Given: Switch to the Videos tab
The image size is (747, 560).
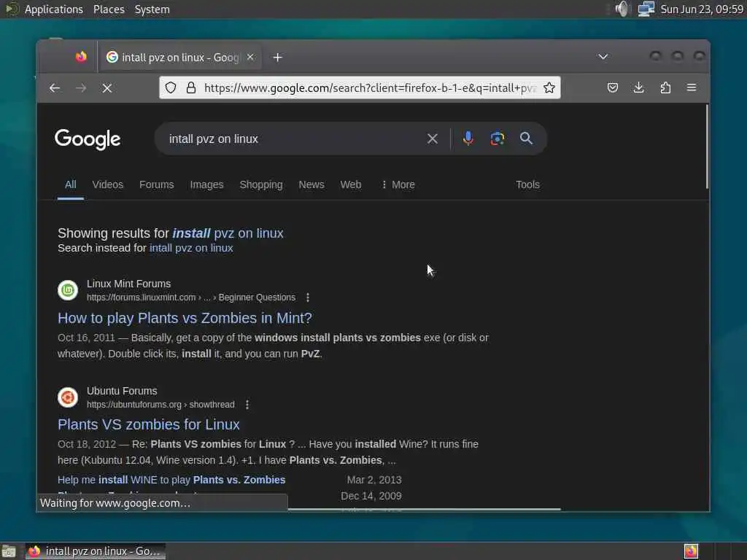Looking at the screenshot, I should tap(108, 184).
